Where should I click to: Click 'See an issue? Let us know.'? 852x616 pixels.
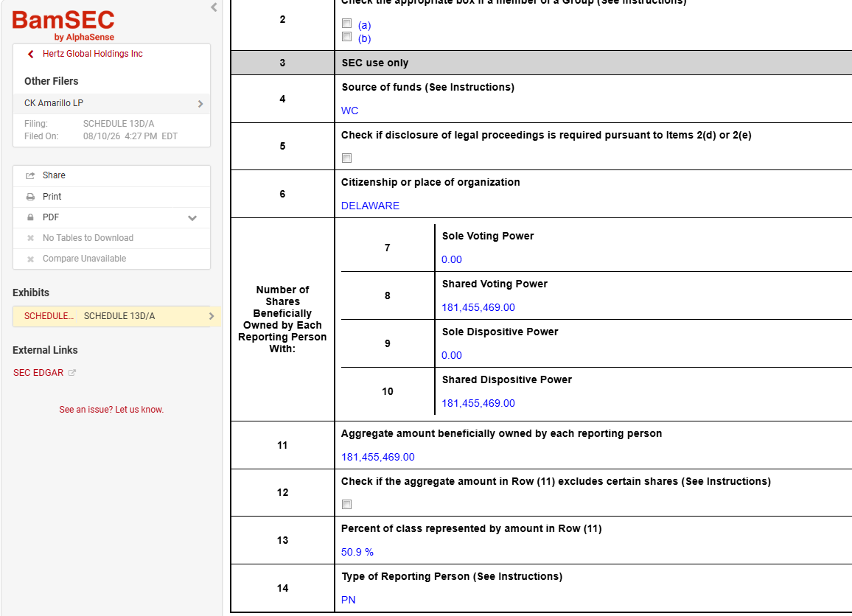111,410
